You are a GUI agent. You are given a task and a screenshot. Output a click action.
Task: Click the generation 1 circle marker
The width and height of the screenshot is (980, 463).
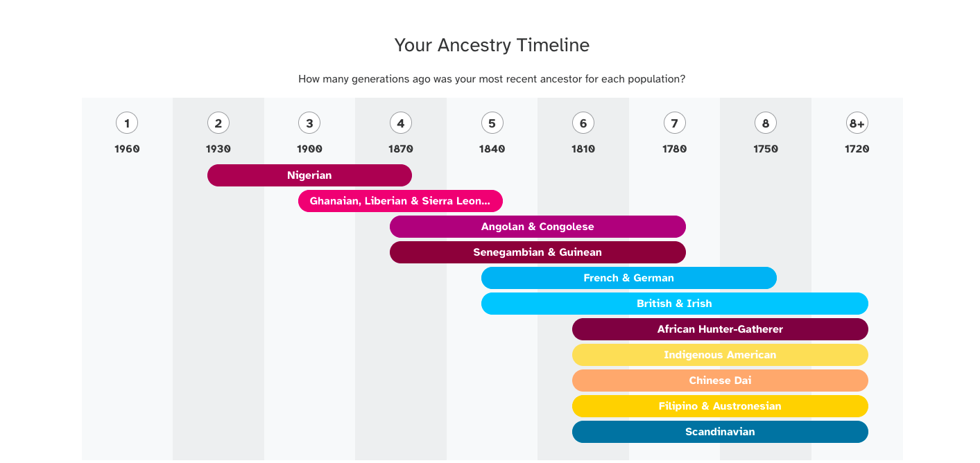point(127,123)
